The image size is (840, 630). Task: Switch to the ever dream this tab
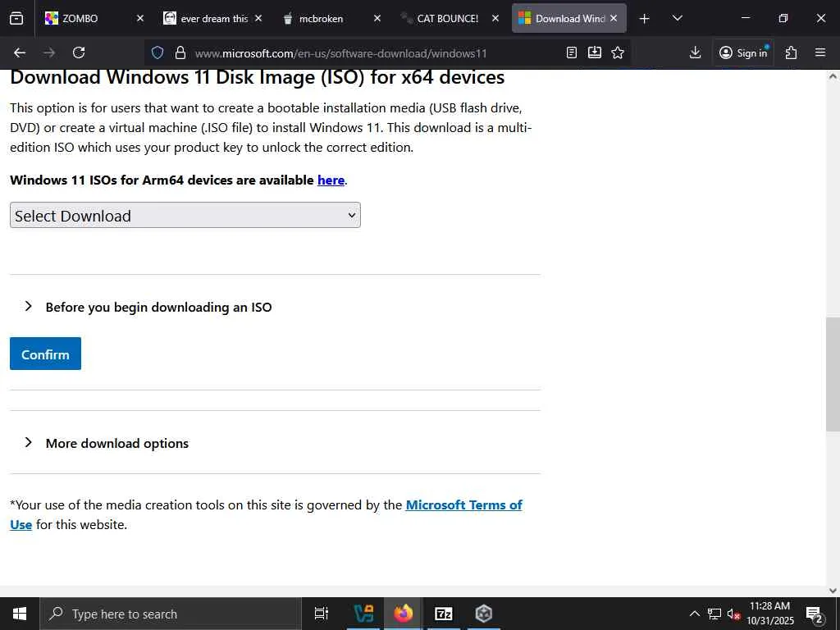212,18
